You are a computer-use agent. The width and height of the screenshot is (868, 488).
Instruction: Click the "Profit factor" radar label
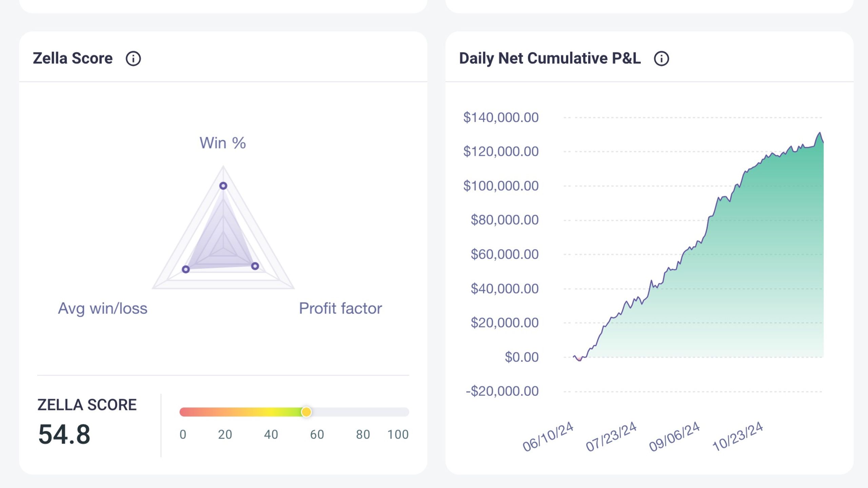[340, 309]
